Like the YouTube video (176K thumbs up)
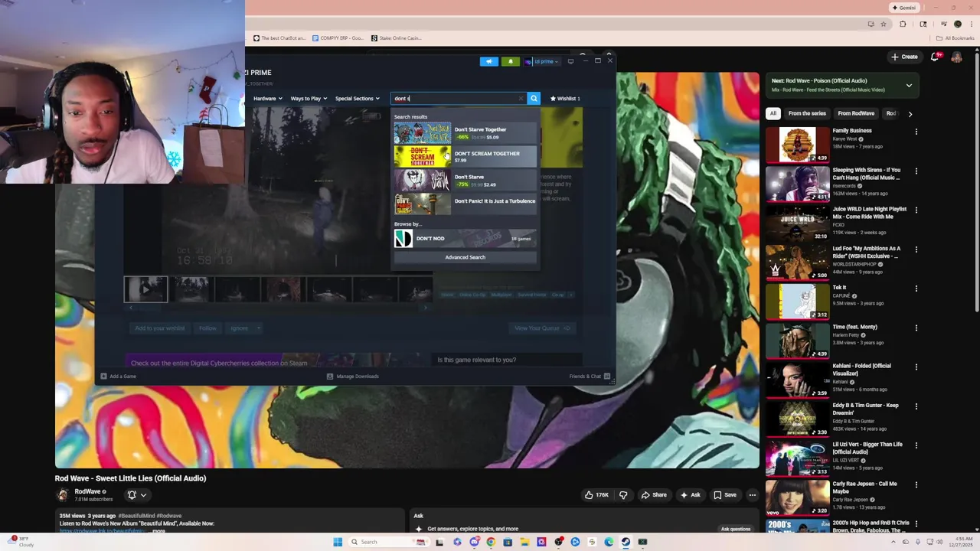Viewport: 980px width, 551px height. (596, 495)
